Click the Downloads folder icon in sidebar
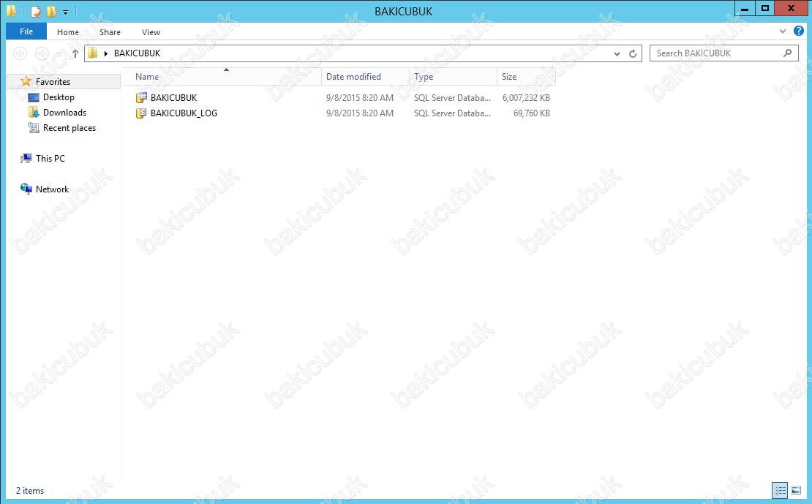Image resolution: width=812 pixels, height=504 pixels. (x=34, y=113)
